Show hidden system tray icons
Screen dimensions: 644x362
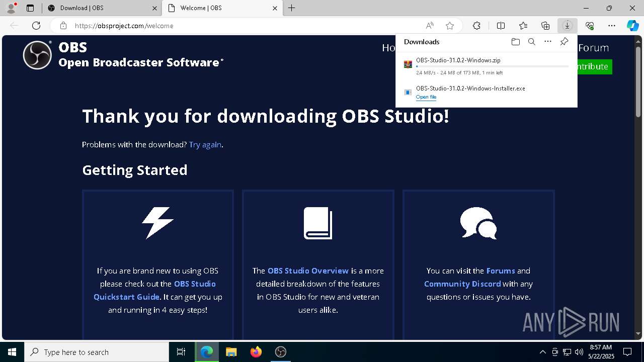coord(542,352)
